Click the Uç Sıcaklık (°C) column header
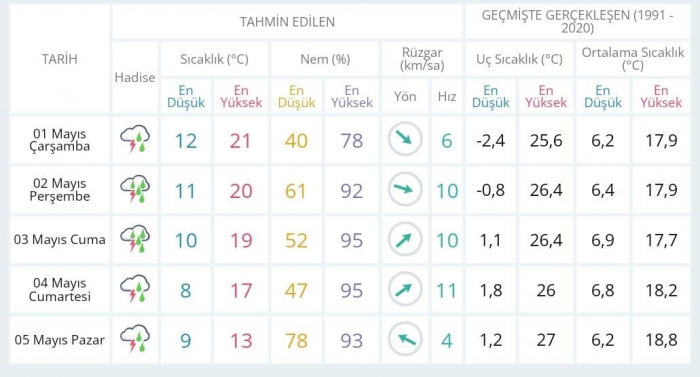The height and width of the screenshot is (377, 700). tap(519, 59)
